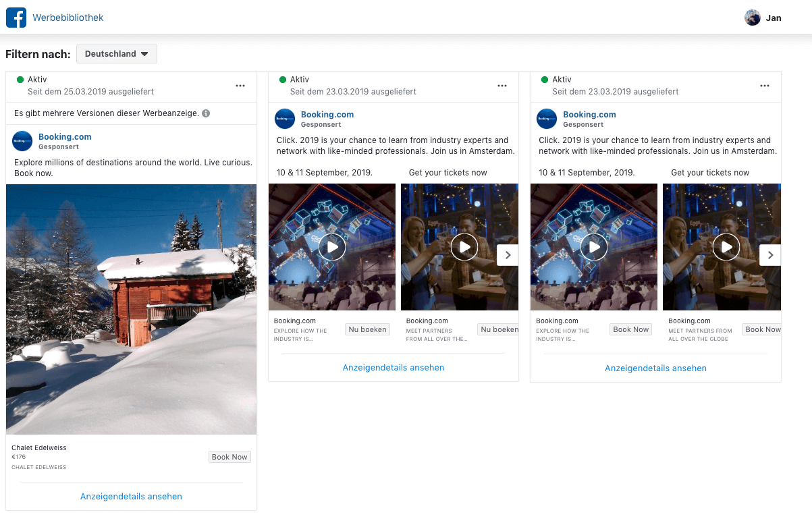
Task: Open the snowy Chalet Edelweiss ad image
Action: 131,309
